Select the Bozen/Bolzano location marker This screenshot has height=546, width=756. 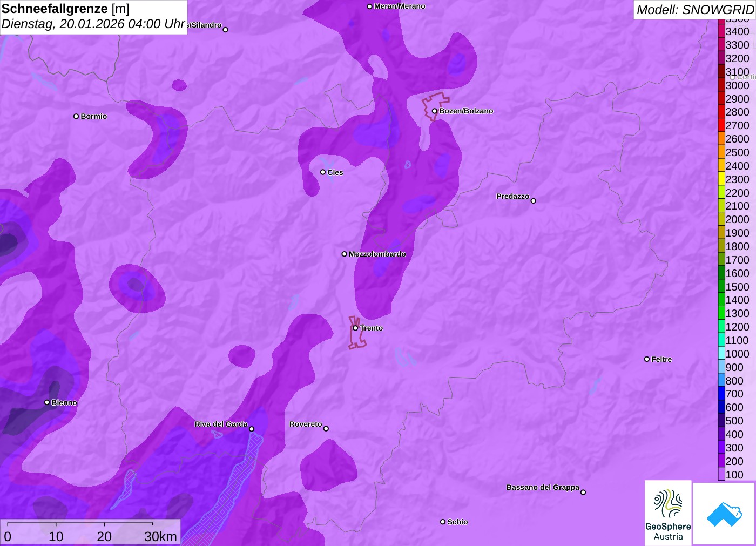click(434, 111)
